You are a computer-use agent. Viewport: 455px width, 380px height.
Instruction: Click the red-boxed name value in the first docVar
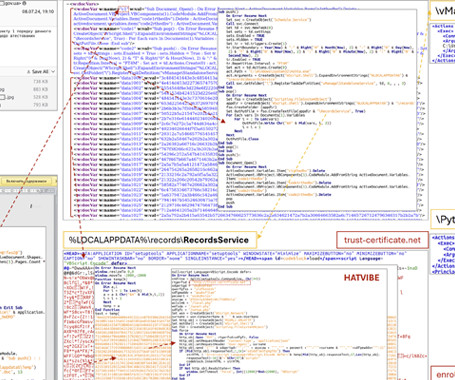[123, 9]
